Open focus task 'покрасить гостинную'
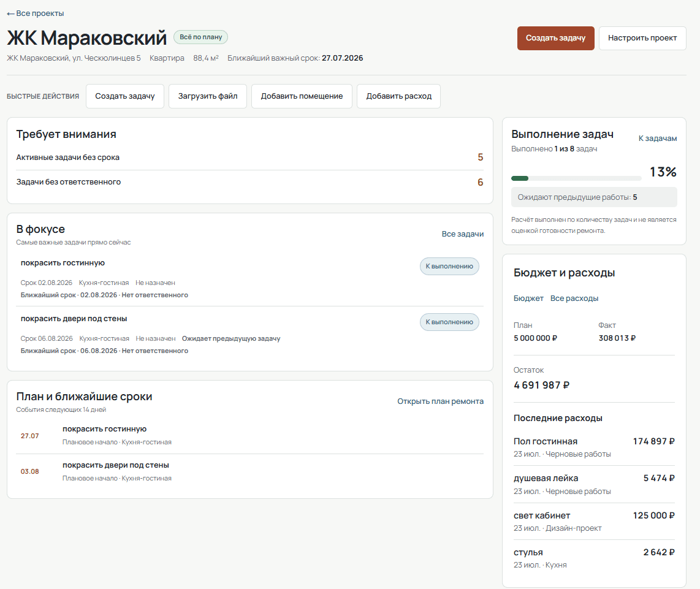Screen dimensions: 700x589 63,263
